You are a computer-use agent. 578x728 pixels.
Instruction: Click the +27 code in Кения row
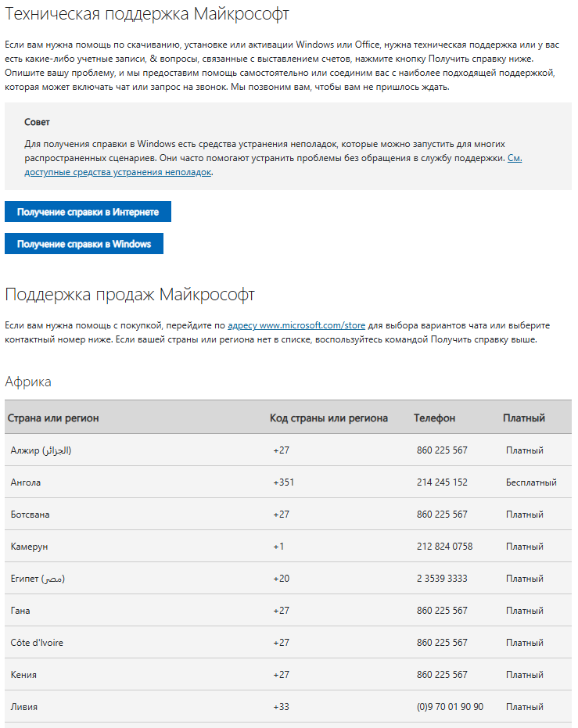281,674
